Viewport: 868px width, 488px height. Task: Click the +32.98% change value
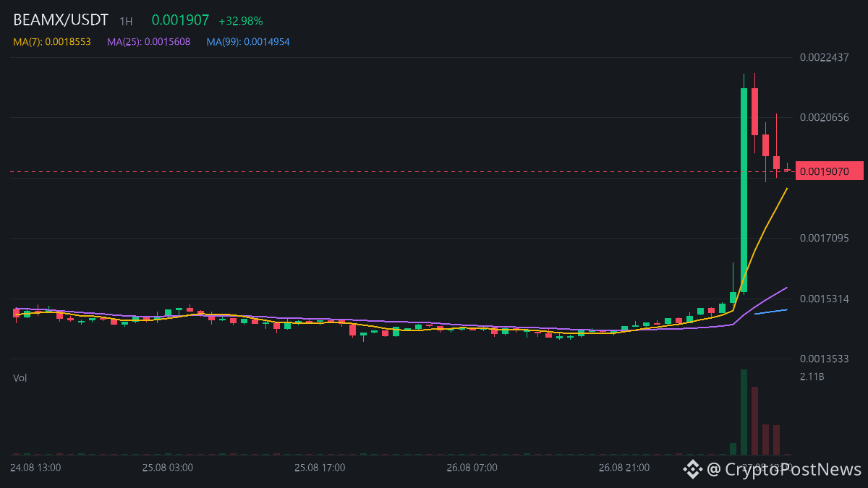pyautogui.click(x=241, y=21)
